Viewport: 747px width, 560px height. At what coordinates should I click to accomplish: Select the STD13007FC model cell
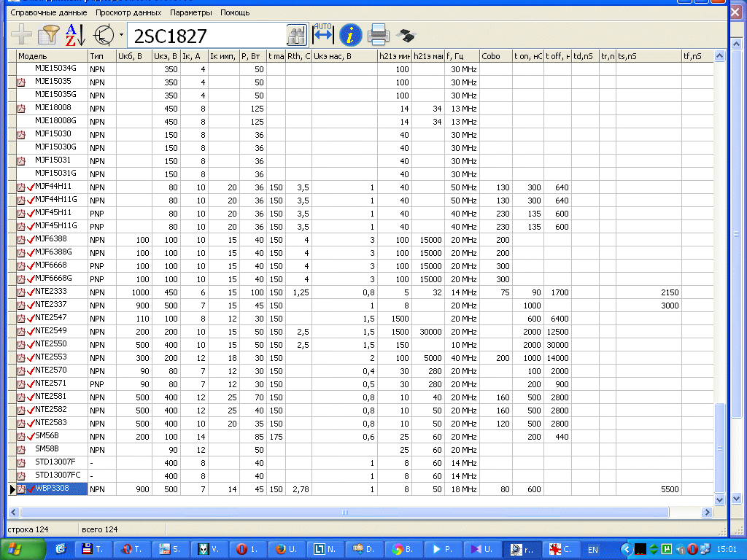(x=53, y=475)
